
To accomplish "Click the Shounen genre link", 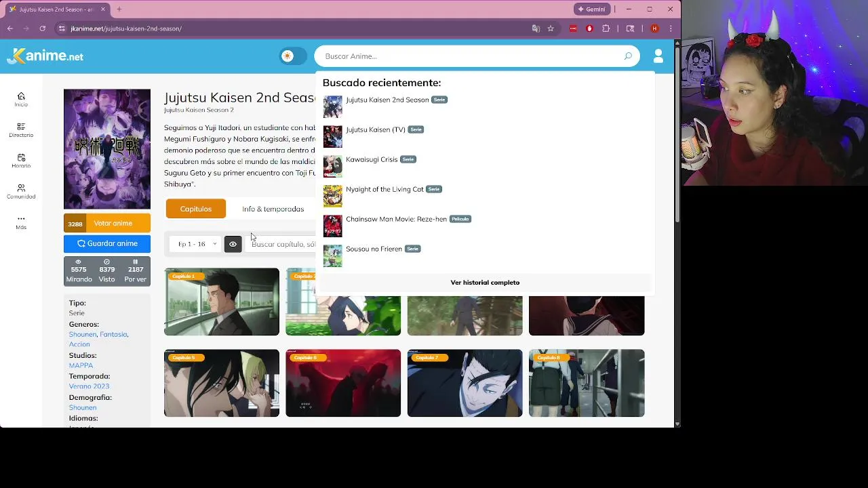I will [83, 334].
